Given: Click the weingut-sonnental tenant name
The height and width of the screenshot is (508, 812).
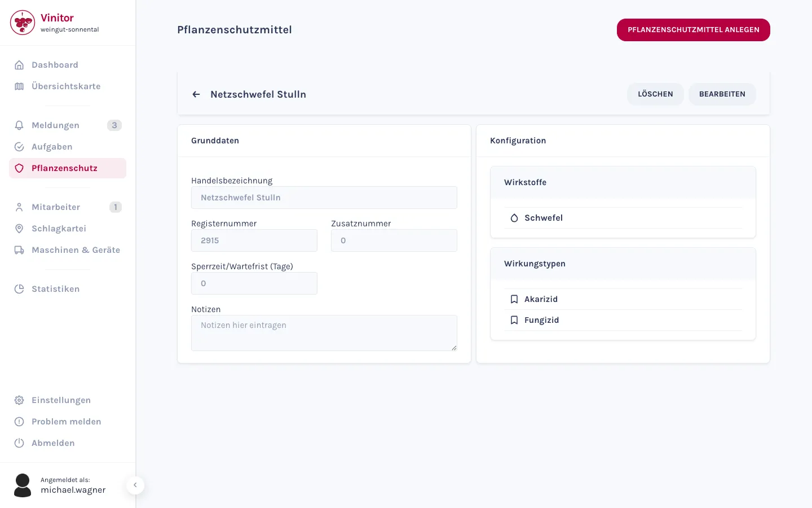Looking at the screenshot, I should coord(70,30).
